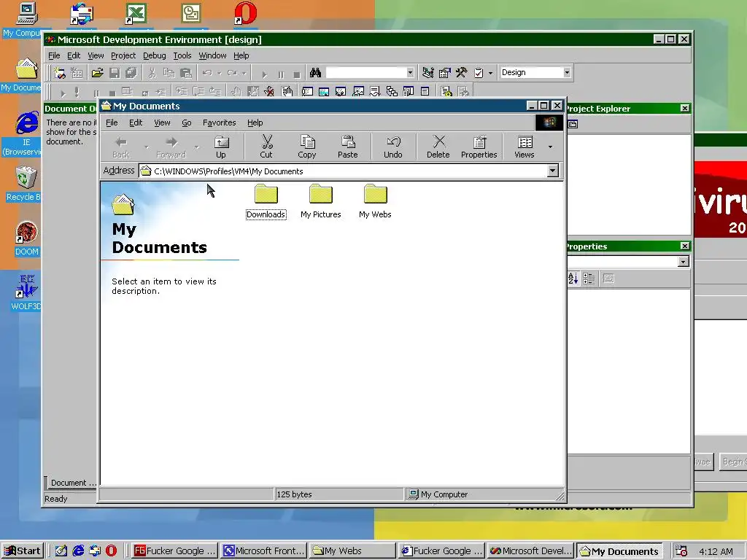Click the system tray scheduler icon
The width and height of the screenshot is (747, 560).
click(681, 551)
